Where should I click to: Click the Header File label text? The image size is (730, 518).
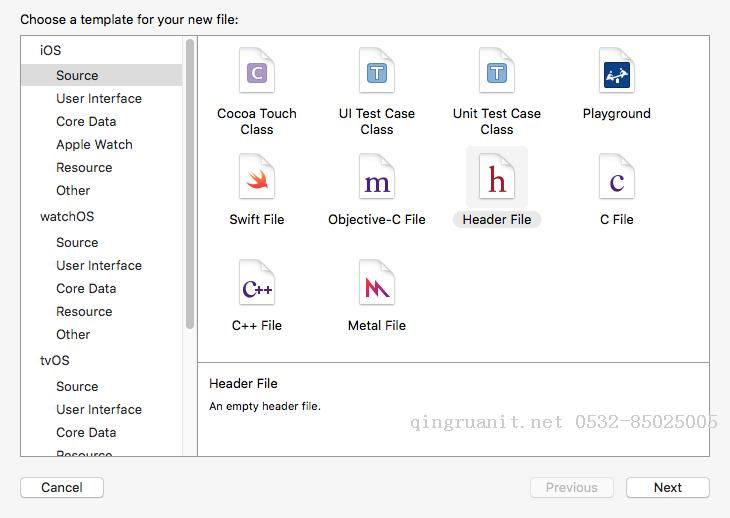[x=497, y=219]
